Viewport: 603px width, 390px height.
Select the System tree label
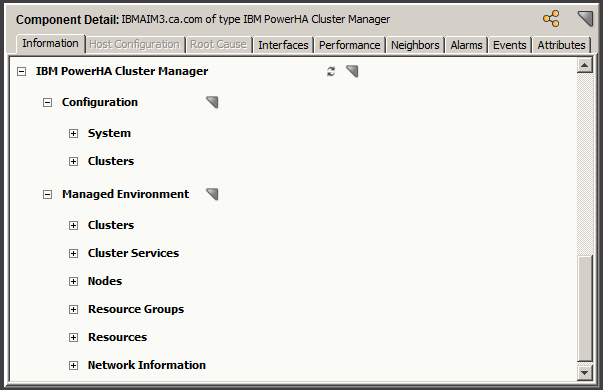[x=109, y=133]
